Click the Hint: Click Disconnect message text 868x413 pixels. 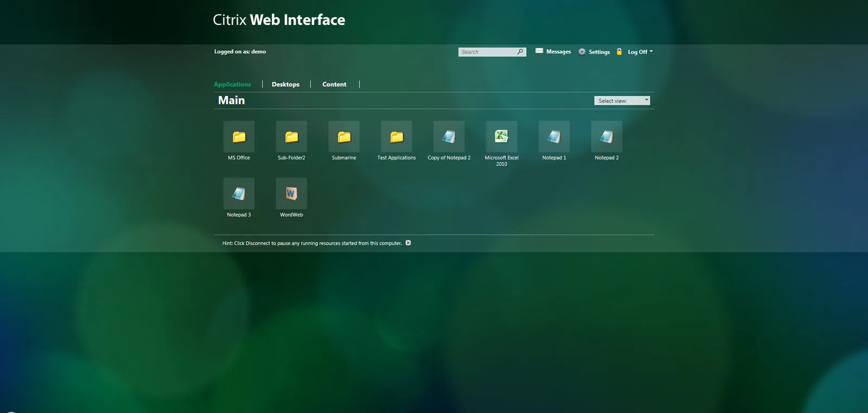[x=312, y=243]
